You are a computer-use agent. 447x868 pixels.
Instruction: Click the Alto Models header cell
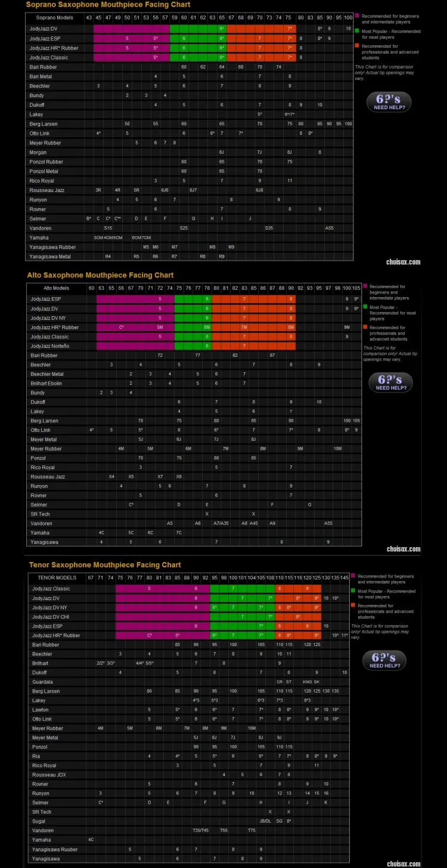[x=57, y=288]
